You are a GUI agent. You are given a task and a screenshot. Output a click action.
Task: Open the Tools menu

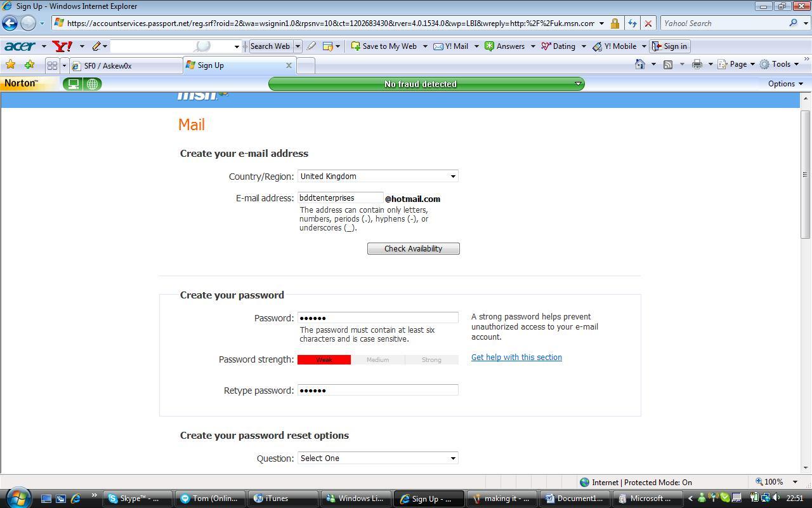780,64
